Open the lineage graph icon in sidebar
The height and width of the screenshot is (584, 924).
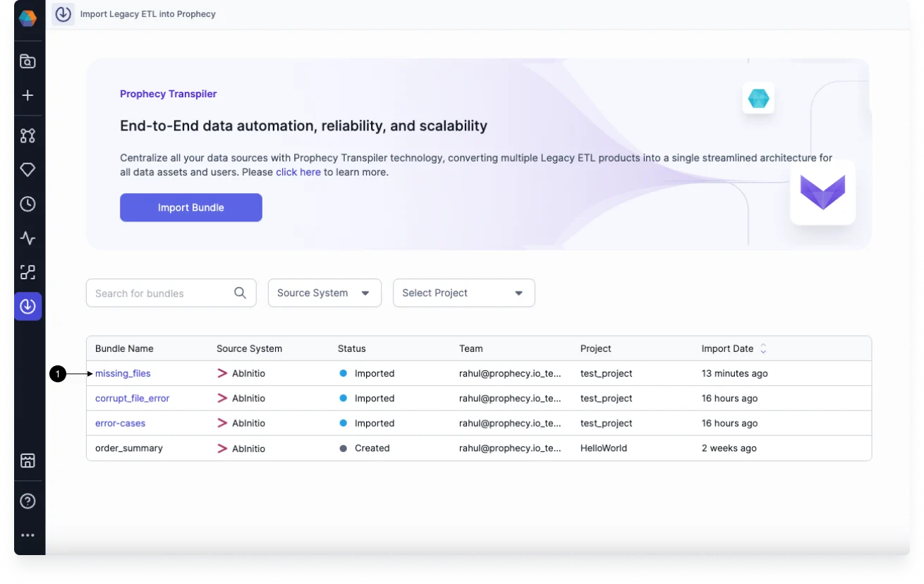28,135
